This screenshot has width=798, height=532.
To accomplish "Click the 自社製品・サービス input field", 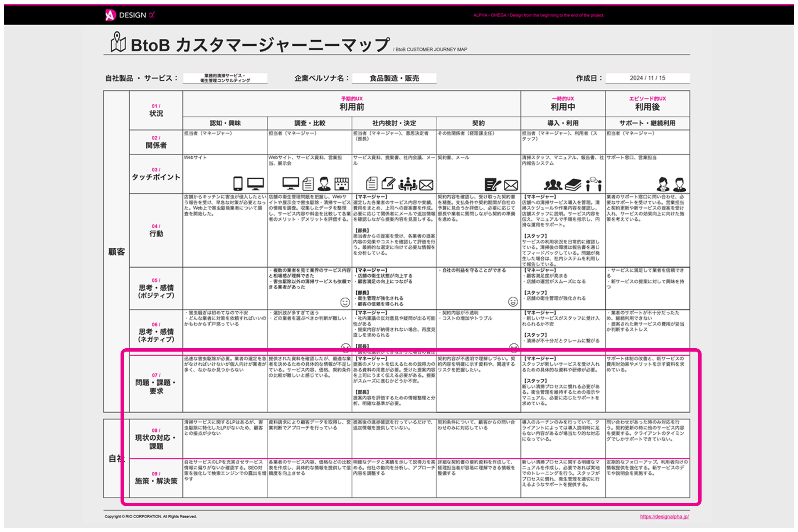I will 225,78.
